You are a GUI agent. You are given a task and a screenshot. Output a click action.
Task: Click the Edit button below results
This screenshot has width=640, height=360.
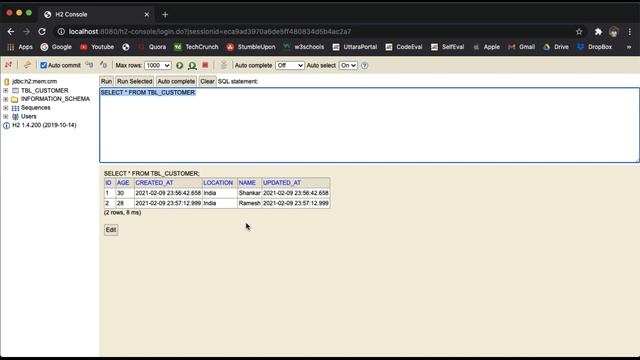tap(111, 230)
